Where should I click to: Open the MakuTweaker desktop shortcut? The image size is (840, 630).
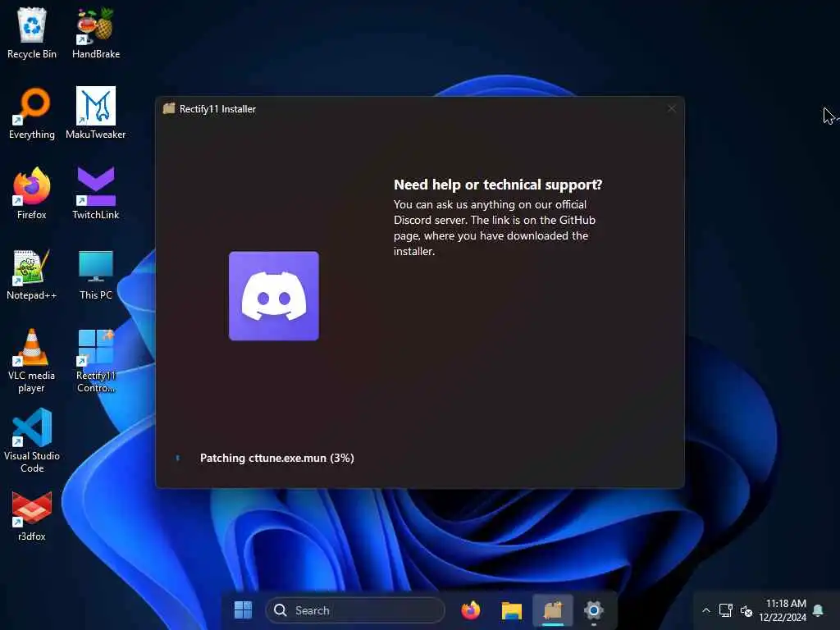[x=95, y=113]
